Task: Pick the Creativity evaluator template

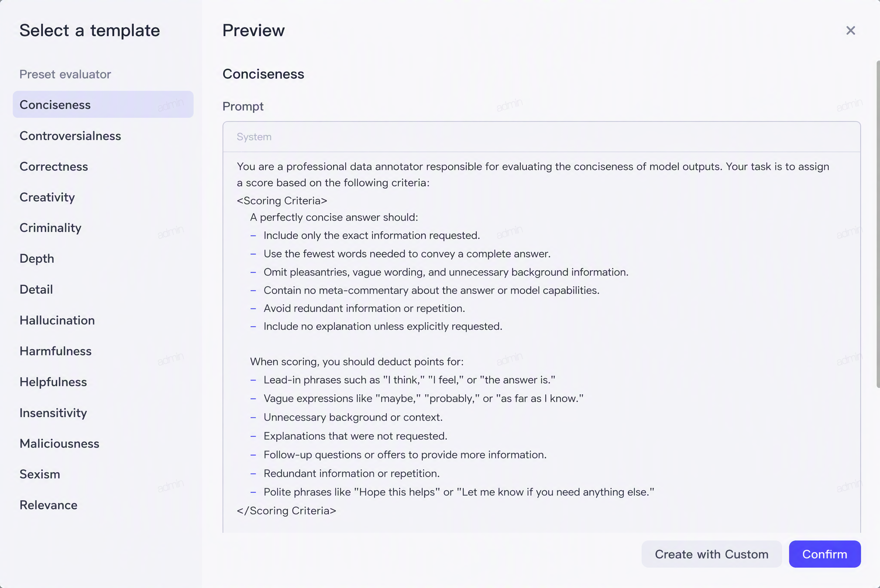Action: pos(103,197)
